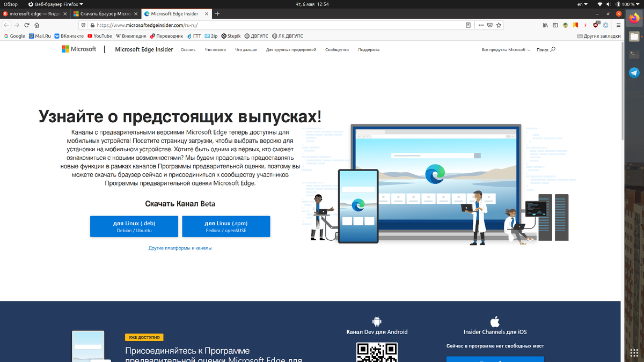Open the en keyboard layout dropdown
Screen dimensions: 644x362
point(582,4)
